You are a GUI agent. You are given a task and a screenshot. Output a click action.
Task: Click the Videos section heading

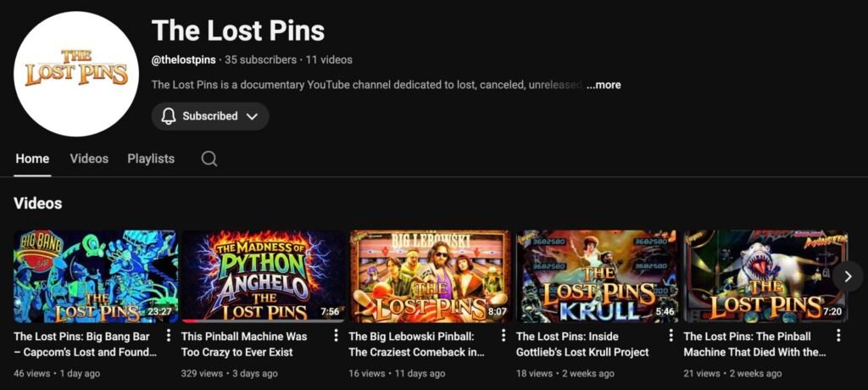tap(38, 203)
